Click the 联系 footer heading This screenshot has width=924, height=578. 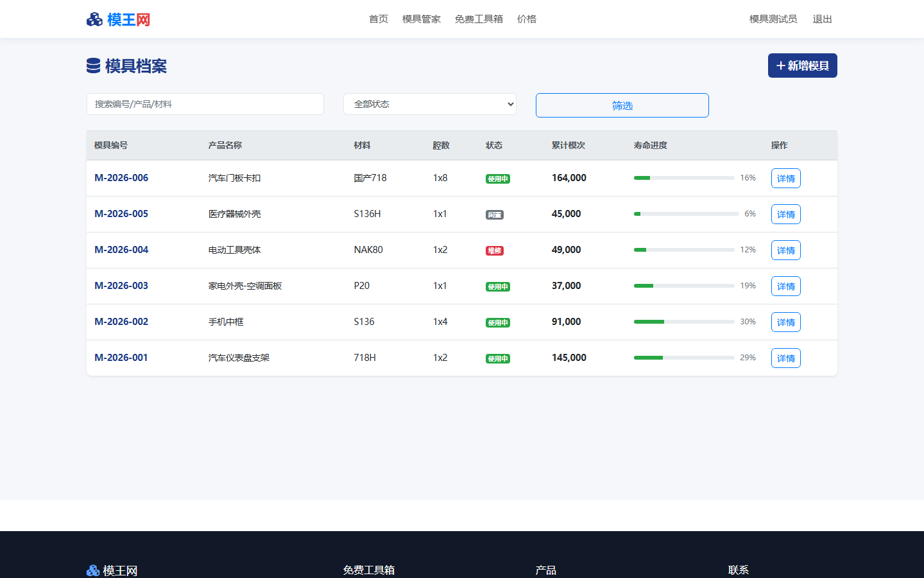739,570
